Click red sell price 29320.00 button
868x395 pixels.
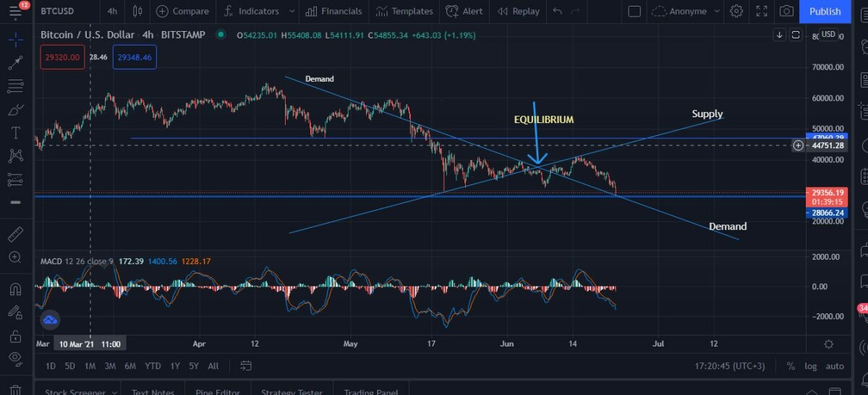click(x=62, y=56)
